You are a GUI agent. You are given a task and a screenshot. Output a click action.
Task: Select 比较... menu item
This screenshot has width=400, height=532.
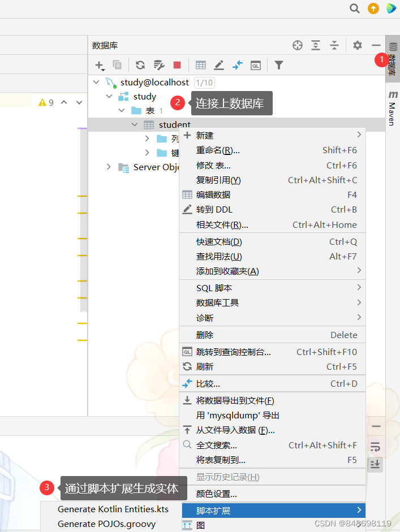[272, 384]
